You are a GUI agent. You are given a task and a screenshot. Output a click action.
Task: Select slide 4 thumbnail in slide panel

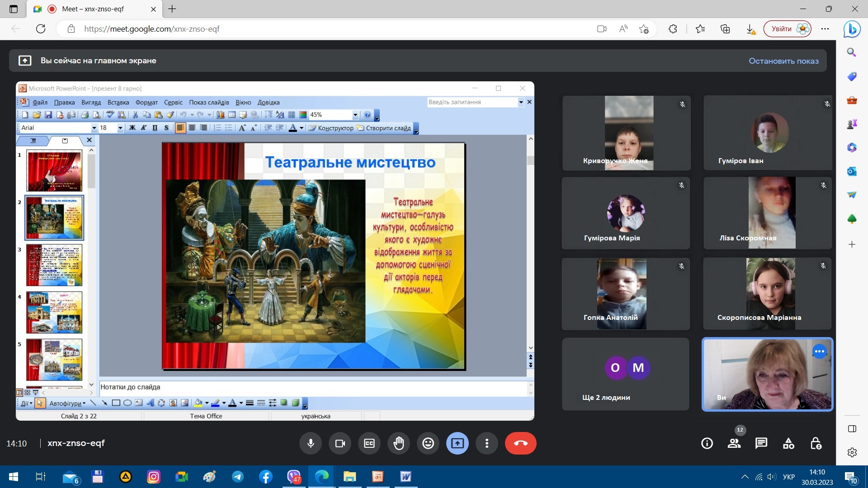coord(54,312)
